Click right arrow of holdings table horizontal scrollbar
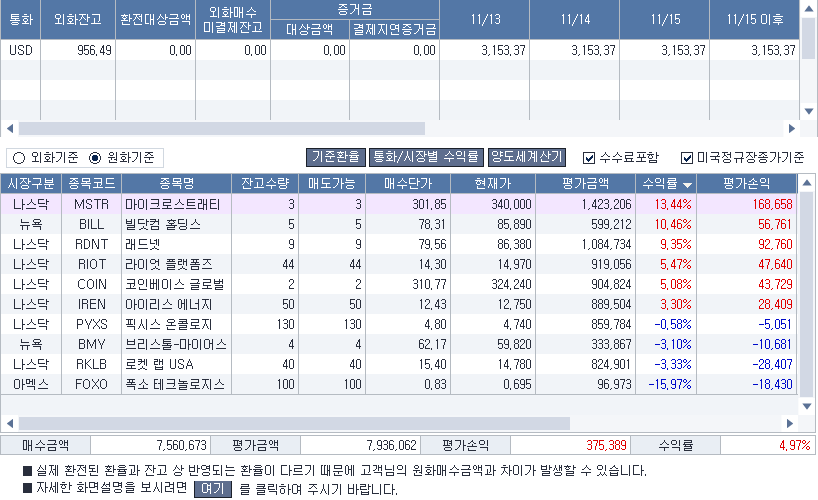 [x=792, y=423]
